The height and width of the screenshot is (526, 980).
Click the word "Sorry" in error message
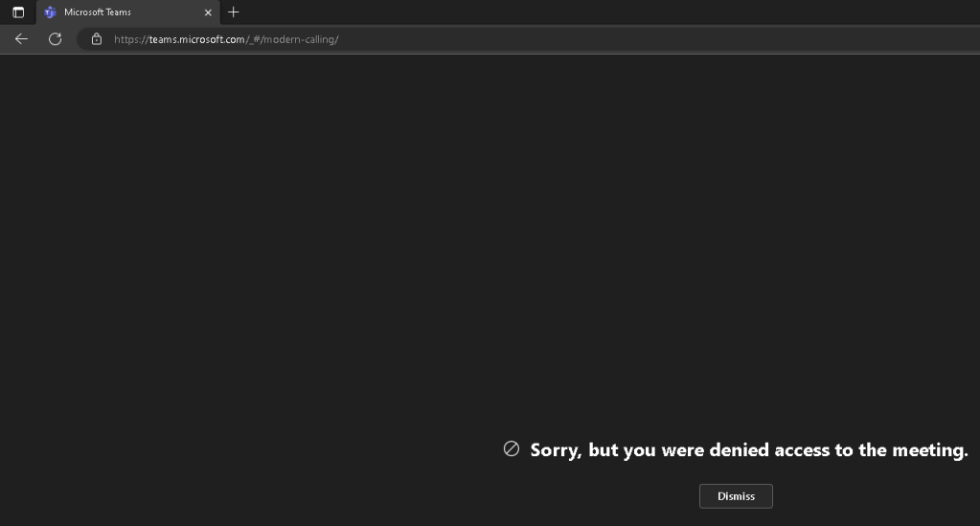click(555, 450)
